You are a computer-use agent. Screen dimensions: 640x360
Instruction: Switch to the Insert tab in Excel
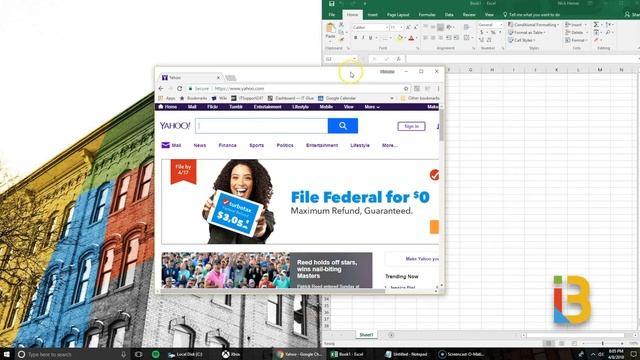(x=372, y=15)
